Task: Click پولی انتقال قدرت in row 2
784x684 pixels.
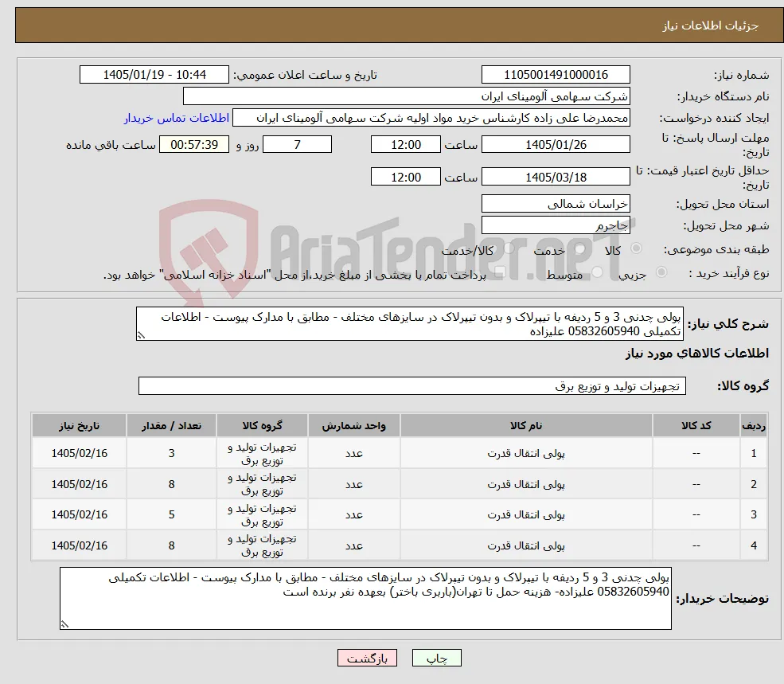Action: [x=526, y=484]
